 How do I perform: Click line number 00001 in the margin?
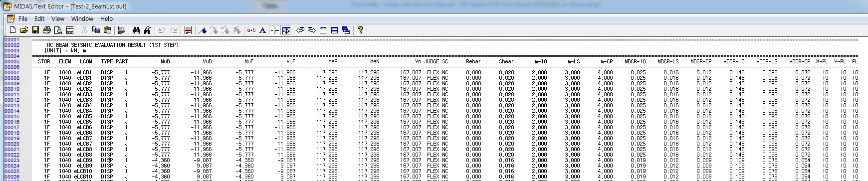click(12, 40)
